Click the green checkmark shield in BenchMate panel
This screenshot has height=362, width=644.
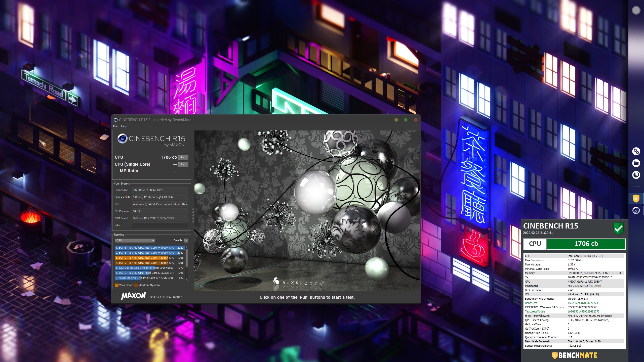pyautogui.click(x=618, y=229)
